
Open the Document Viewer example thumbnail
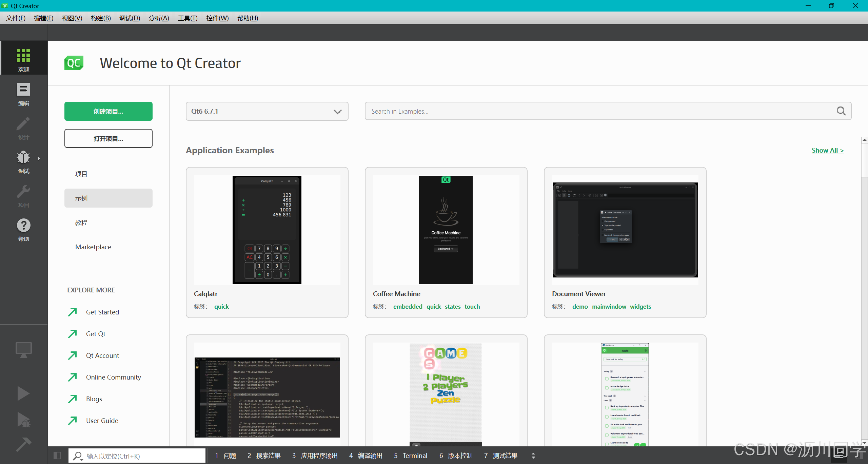[x=625, y=230]
